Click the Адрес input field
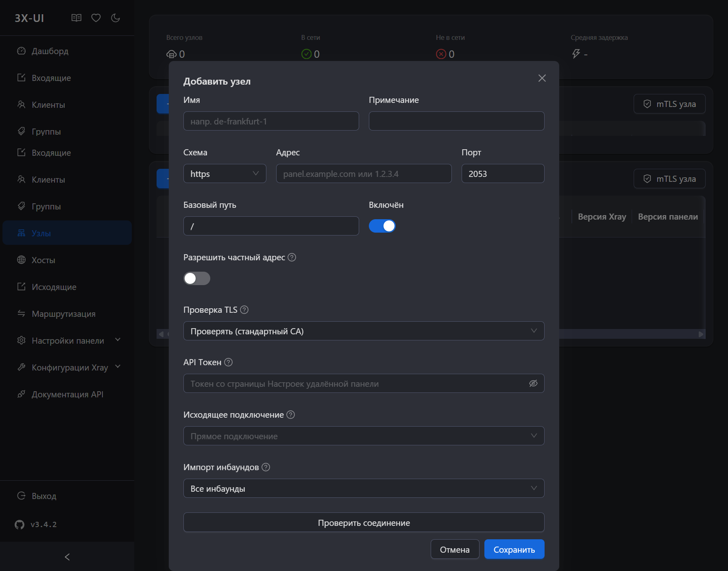This screenshot has width=728, height=571. click(364, 174)
